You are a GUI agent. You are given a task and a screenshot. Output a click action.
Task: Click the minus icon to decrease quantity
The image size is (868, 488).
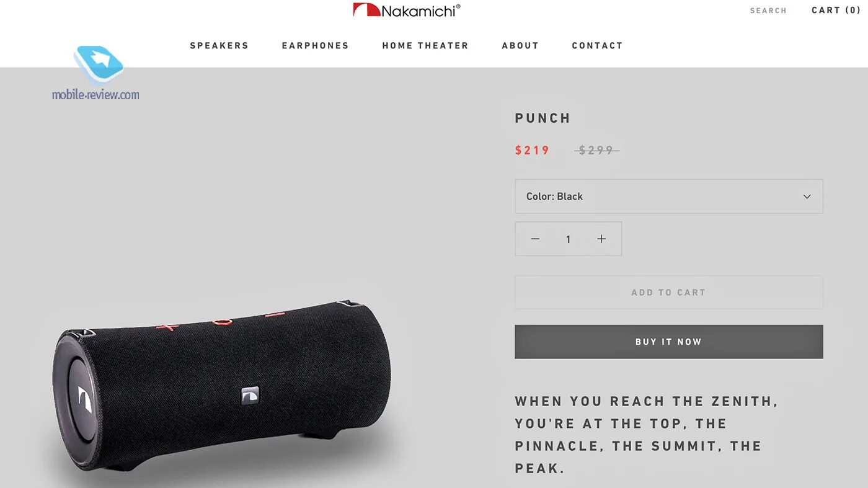535,239
